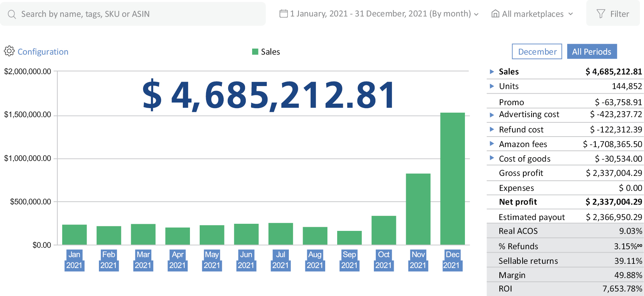The image size is (644, 296).
Task: Click the search magnifier icon
Action: 12,14
